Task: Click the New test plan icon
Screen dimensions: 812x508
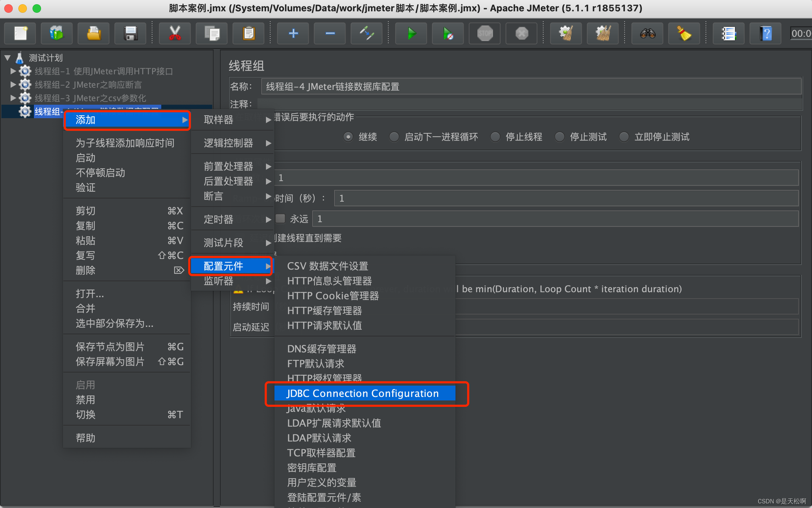Action: pos(21,34)
